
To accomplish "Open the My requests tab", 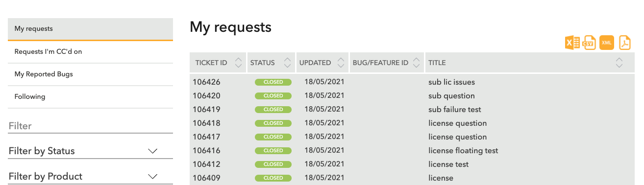I will click(x=91, y=29).
